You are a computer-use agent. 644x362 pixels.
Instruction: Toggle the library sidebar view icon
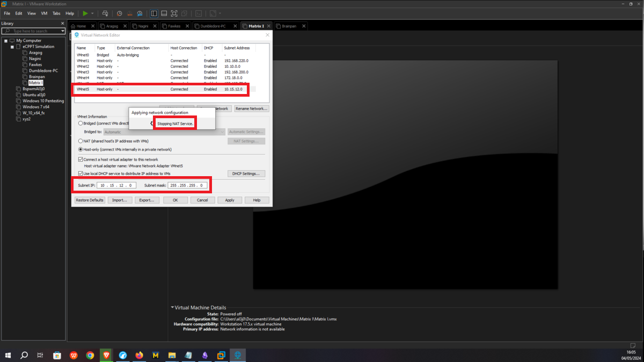pos(154,13)
